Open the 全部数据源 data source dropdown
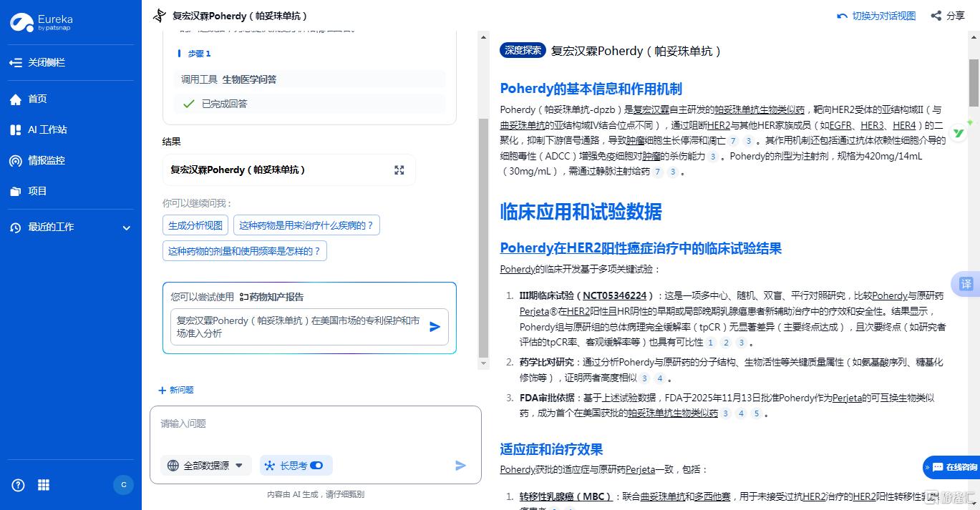Viewport: 980px width, 510px height. point(208,465)
